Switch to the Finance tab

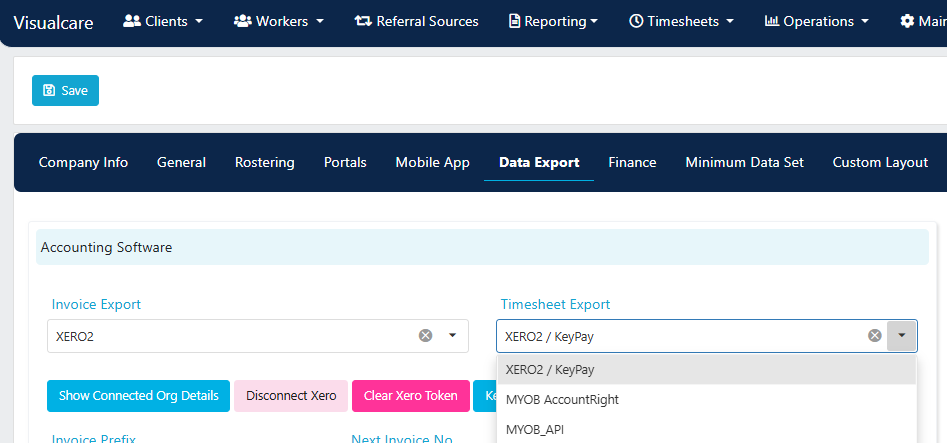coord(632,163)
